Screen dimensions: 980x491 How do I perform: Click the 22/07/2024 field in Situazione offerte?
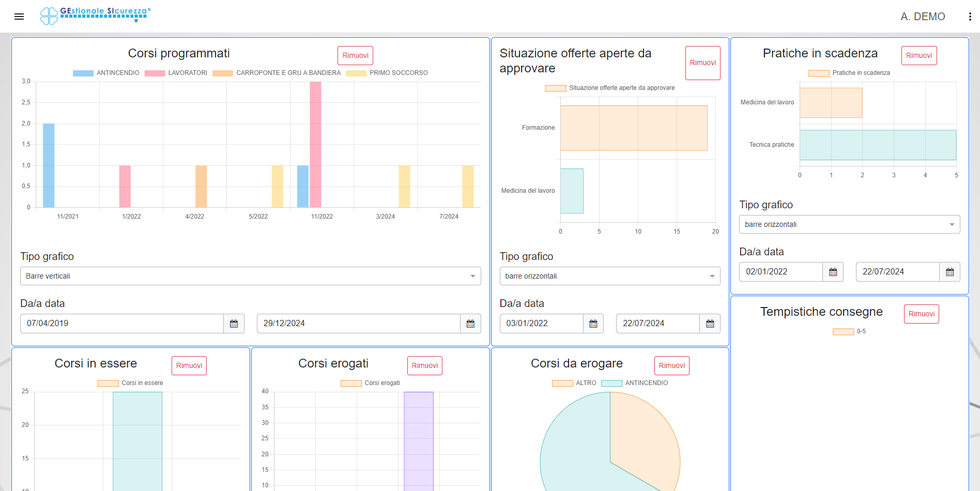coord(658,324)
